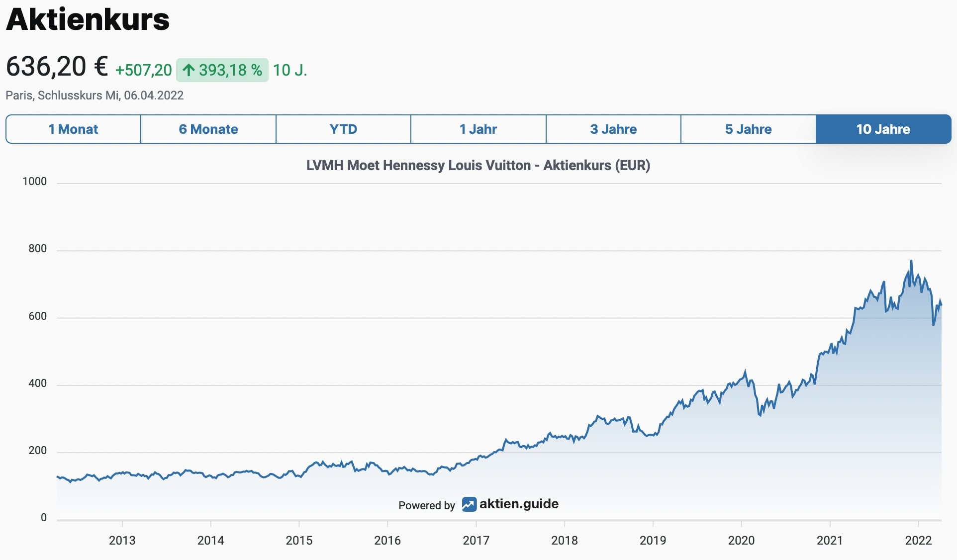Image resolution: width=957 pixels, height=560 pixels.
Task: Click the Aktienkurs heading
Action: [x=88, y=19]
